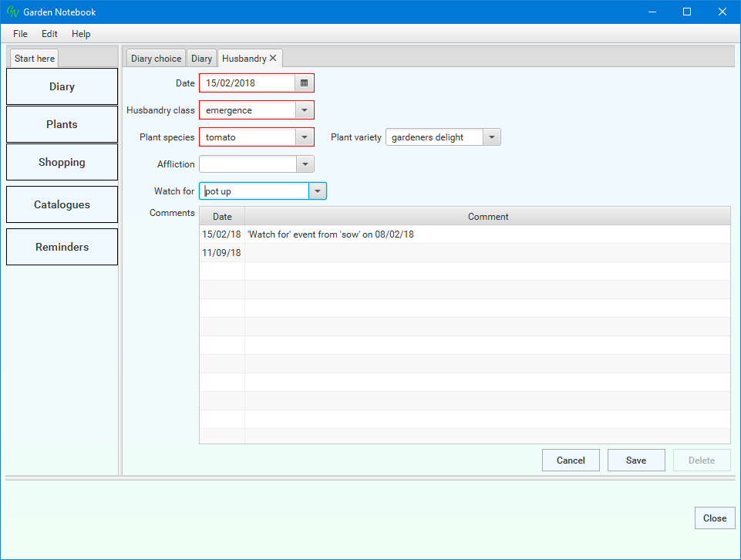Expand the Watch for dropdown
The height and width of the screenshot is (560, 741).
pos(317,191)
